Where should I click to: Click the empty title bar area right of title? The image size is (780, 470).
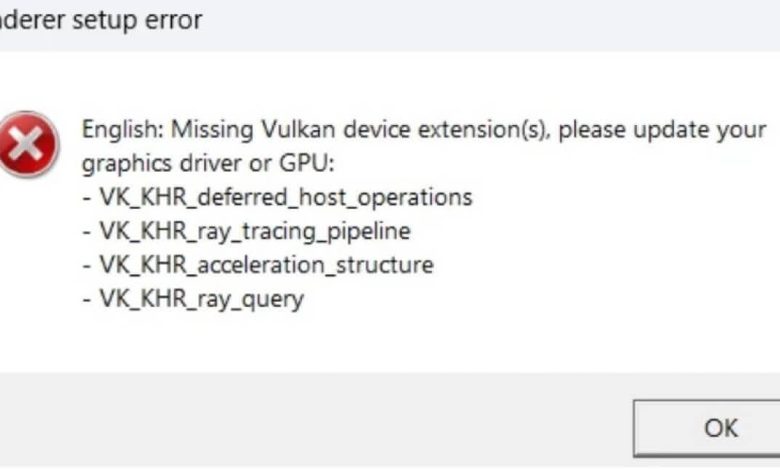click(500, 19)
